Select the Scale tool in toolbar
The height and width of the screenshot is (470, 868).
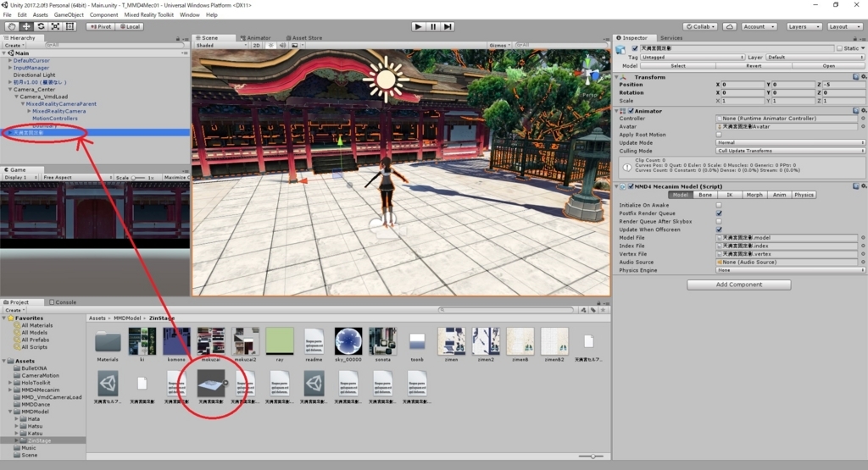pyautogui.click(x=55, y=26)
